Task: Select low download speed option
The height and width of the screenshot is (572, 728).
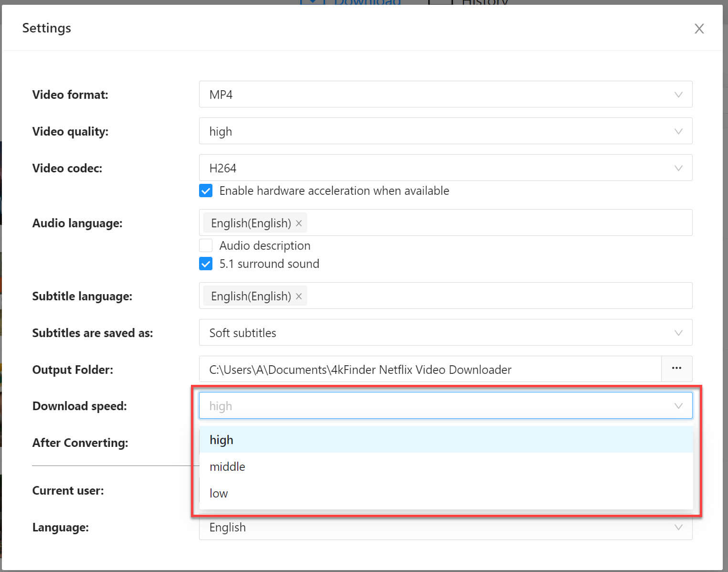Action: coord(446,493)
